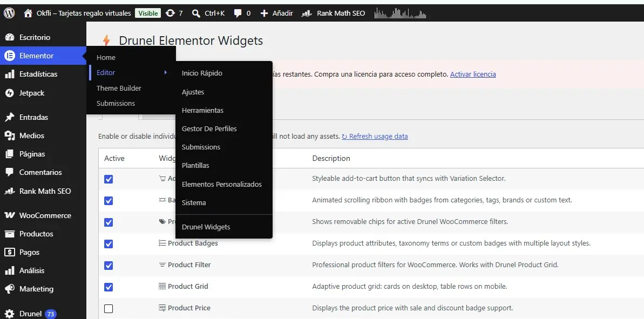Click the Escritorio dashboard icon
This screenshot has height=319, width=644.
coord(9,37)
